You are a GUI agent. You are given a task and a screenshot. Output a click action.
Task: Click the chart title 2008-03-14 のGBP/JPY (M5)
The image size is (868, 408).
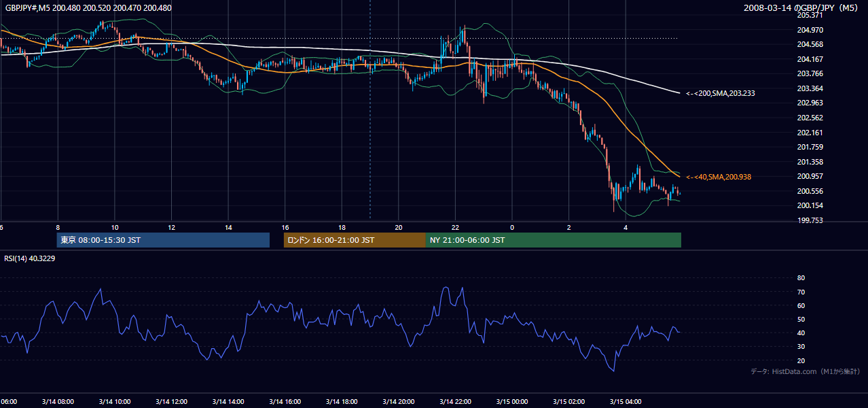[x=802, y=8]
